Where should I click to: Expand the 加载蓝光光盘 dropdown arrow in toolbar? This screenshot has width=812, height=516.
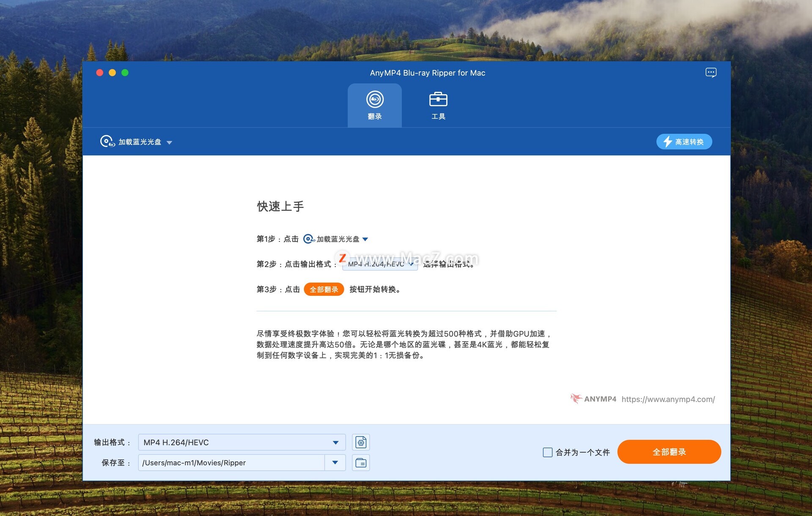[169, 142]
